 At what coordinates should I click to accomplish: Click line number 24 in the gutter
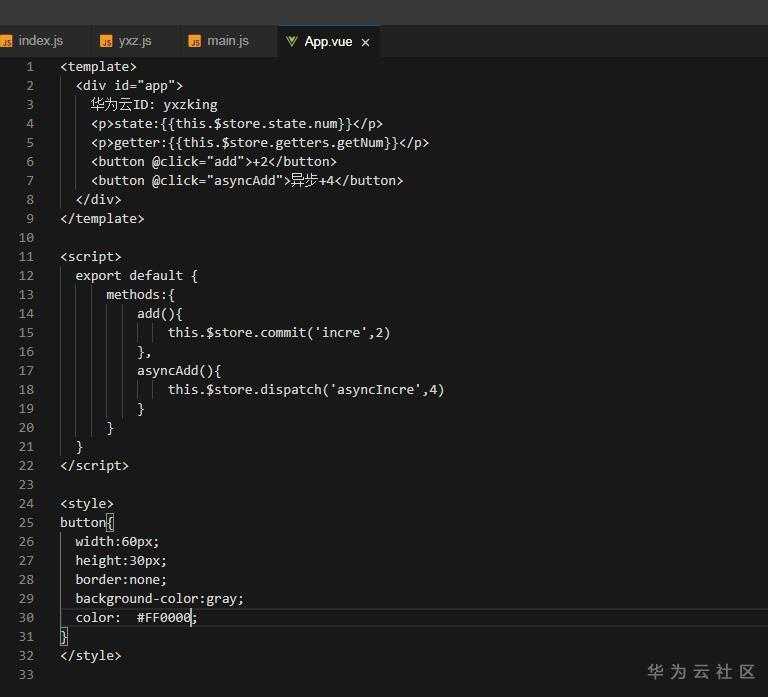pyautogui.click(x=26, y=504)
